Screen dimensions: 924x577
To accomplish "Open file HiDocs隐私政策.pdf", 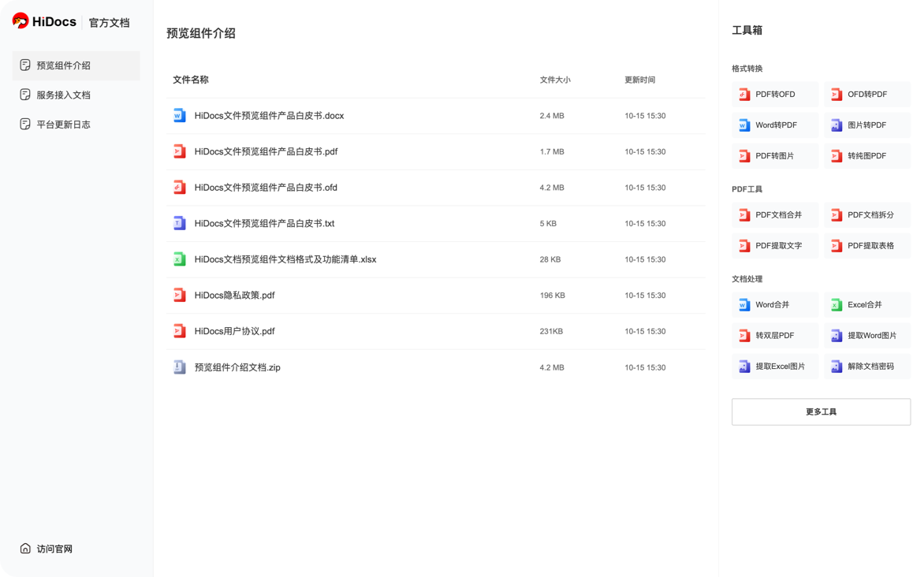I will (x=234, y=296).
